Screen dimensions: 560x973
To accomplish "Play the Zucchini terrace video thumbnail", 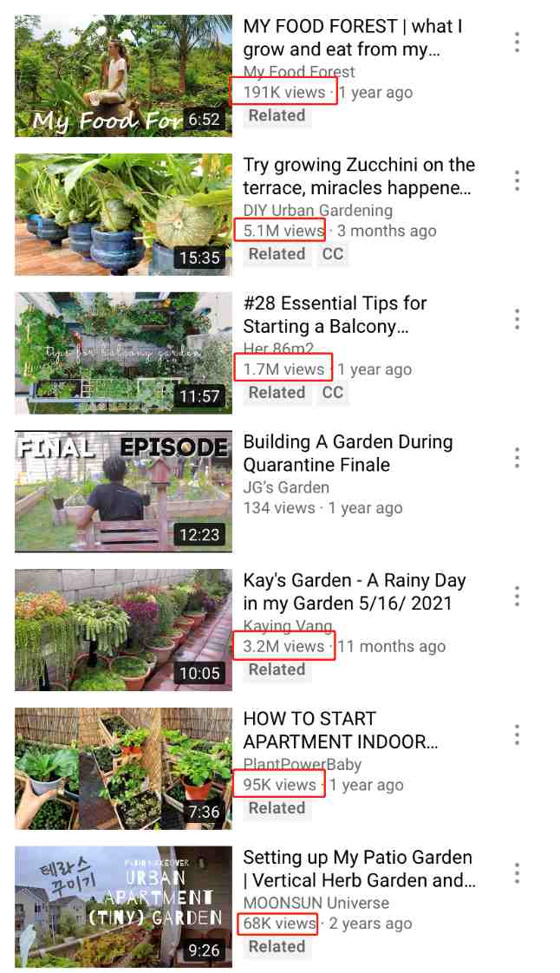I will coord(123,214).
